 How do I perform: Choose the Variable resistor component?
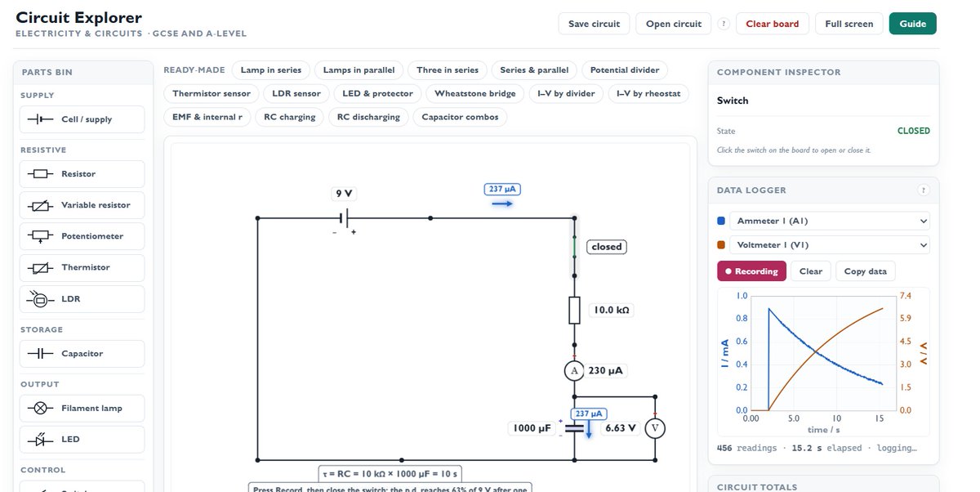pos(82,205)
